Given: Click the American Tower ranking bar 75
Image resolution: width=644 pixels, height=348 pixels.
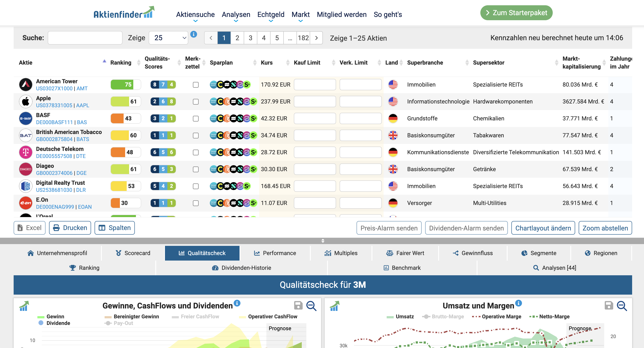Looking at the screenshot, I should [126, 85].
